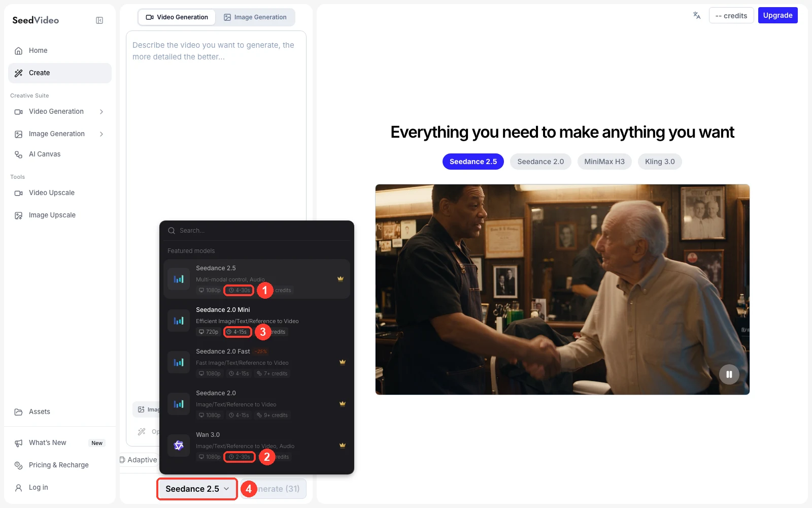Click the Home icon in the sidebar

[19, 51]
